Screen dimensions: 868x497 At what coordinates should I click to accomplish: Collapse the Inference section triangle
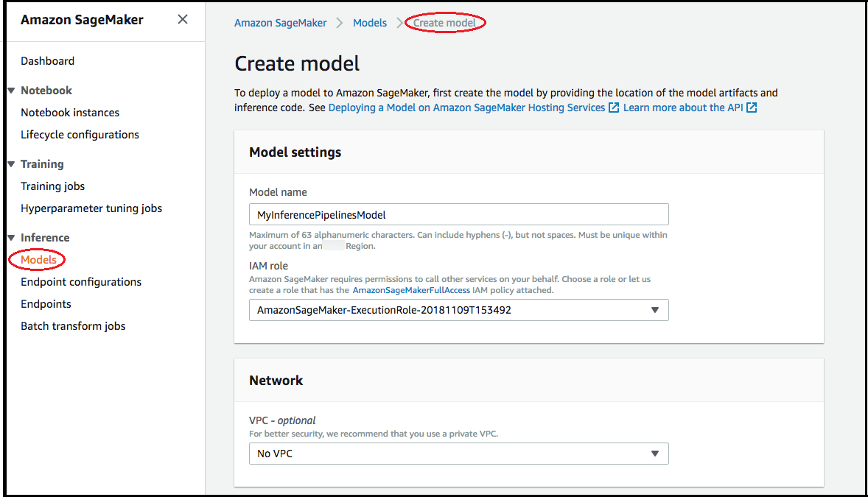tap(11, 238)
